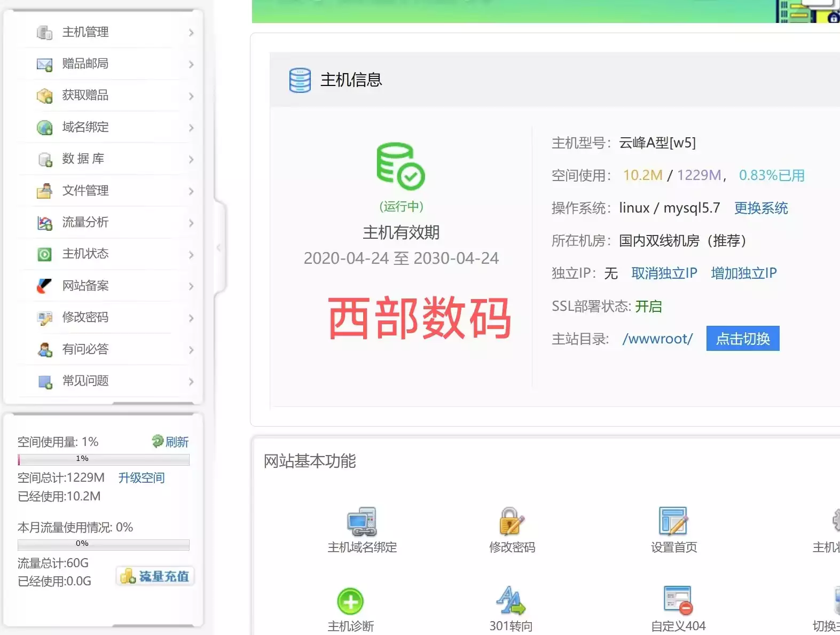Click the 主机信息 database header icon
The width and height of the screenshot is (840, 635).
pyautogui.click(x=300, y=80)
